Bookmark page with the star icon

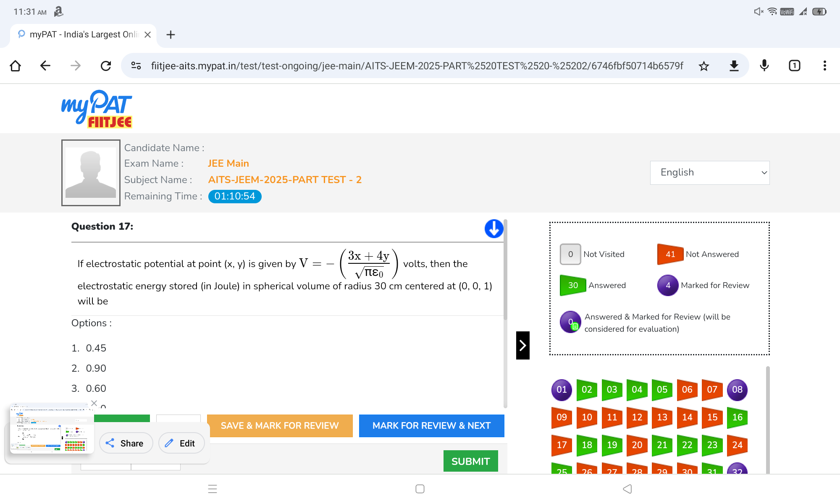(704, 66)
